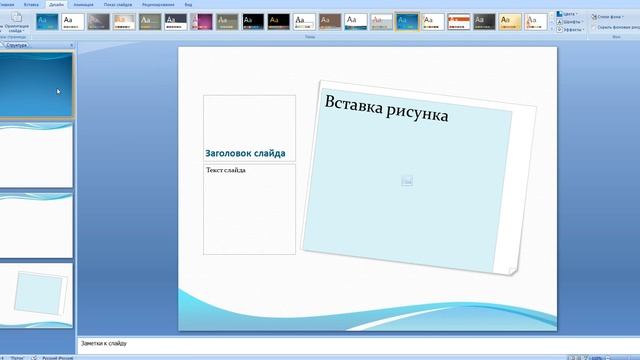Select the thumbnail with the tilted picture frame
The height and width of the screenshot is (360, 640).
[36, 296]
